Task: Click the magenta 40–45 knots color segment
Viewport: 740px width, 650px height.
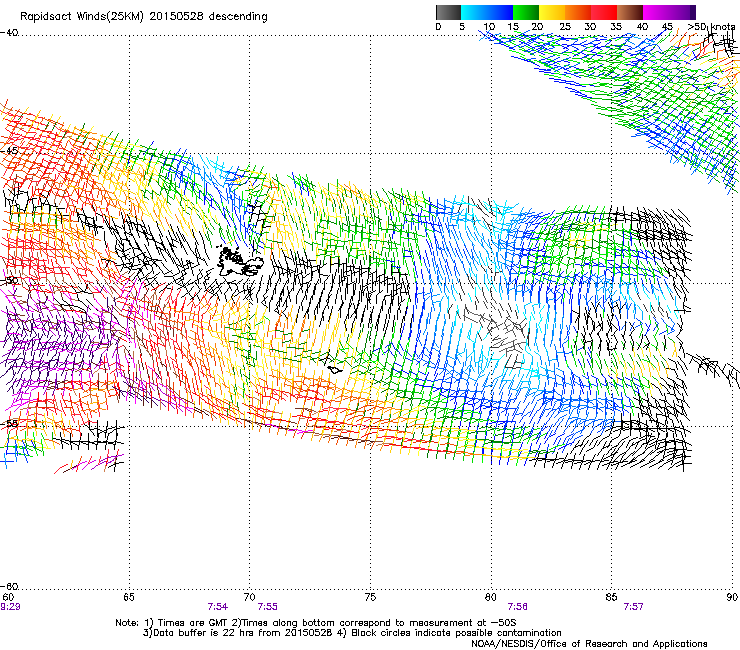Action: tap(656, 12)
